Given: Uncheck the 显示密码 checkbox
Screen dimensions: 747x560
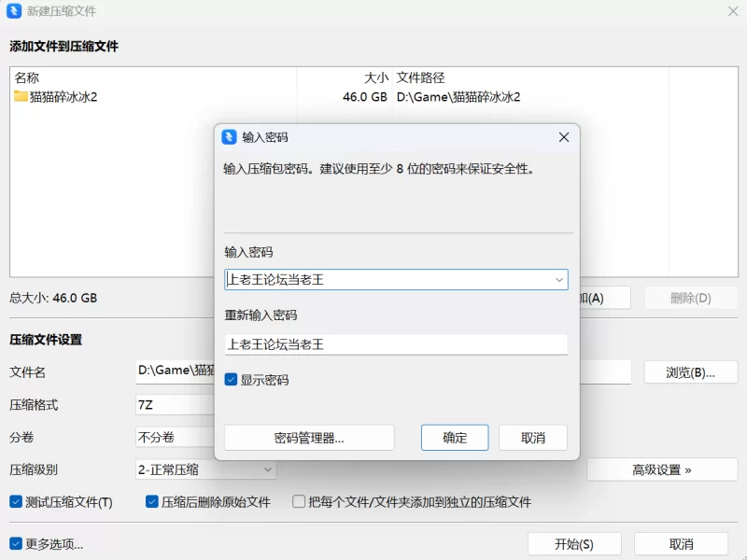Looking at the screenshot, I should [231, 380].
